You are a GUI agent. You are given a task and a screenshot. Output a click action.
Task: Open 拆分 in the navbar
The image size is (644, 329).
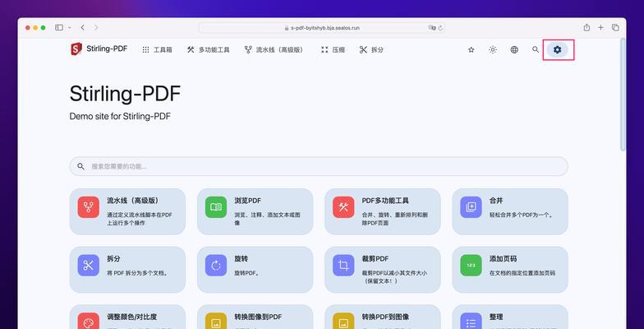[371, 49]
